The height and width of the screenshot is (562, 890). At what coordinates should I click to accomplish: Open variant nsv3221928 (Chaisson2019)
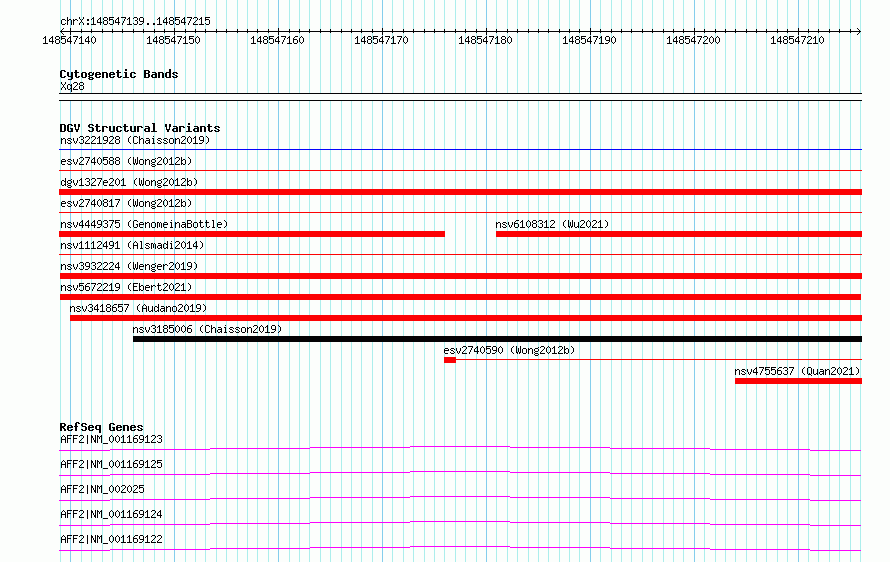(135, 140)
